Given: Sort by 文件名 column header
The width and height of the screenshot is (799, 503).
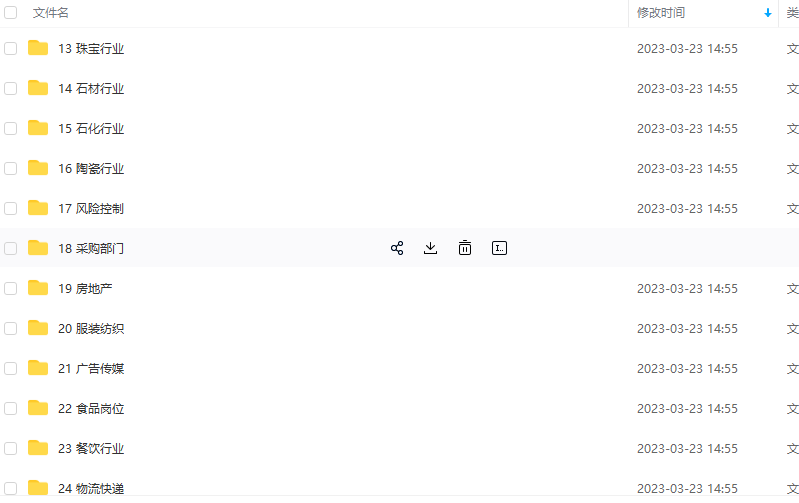Looking at the screenshot, I should (x=50, y=13).
